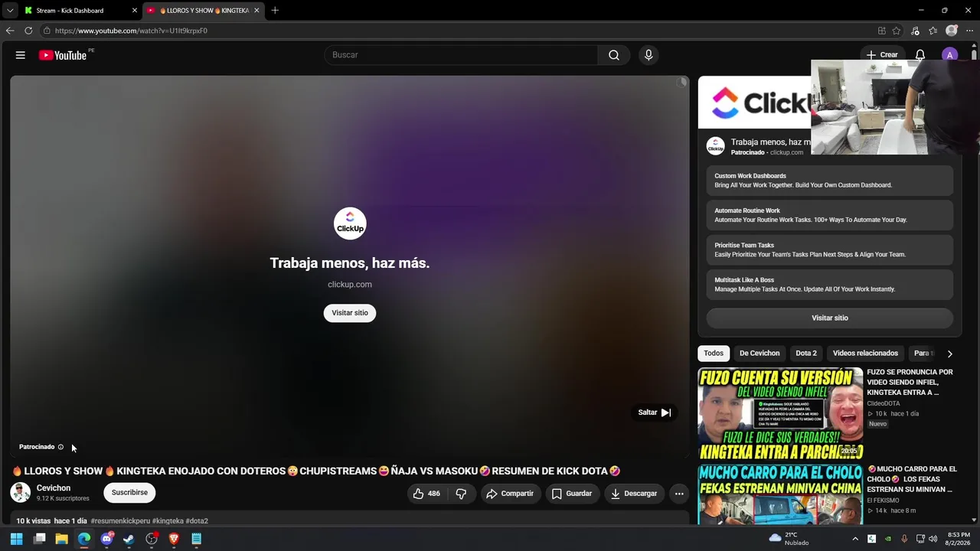Go to YouTube home via the logo

63,55
